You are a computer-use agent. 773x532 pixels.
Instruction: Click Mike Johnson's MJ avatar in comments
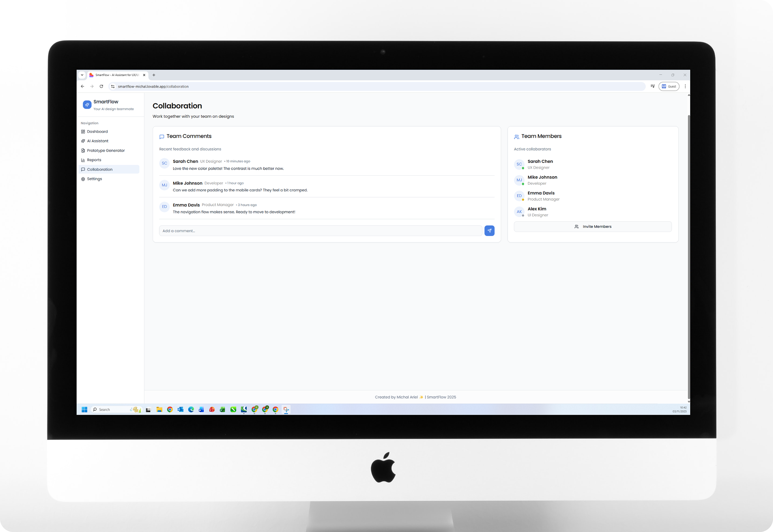click(164, 185)
